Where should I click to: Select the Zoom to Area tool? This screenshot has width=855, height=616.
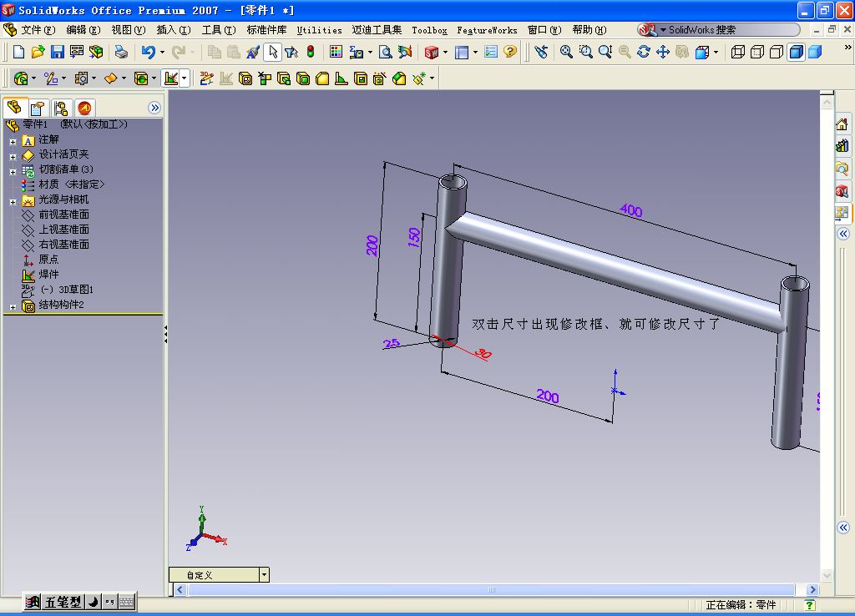(x=586, y=52)
